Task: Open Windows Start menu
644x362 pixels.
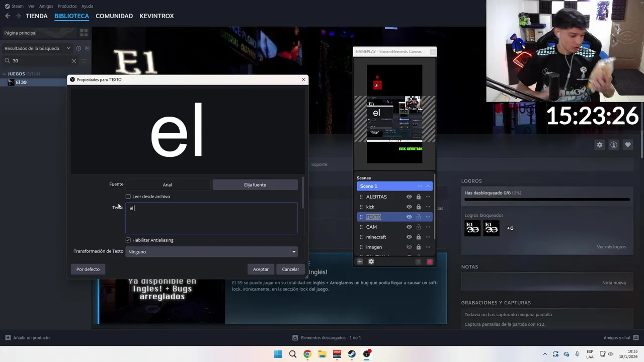Action: (278, 354)
